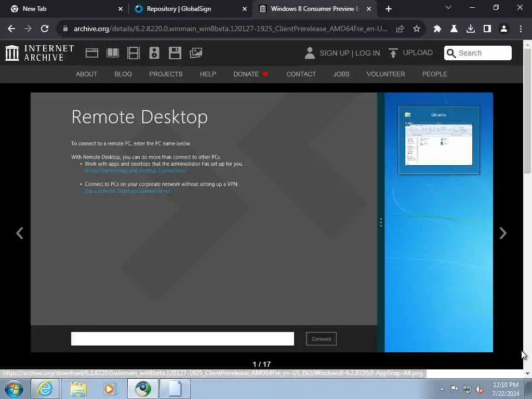
Task: Show the previous image with left chevron
Action: tap(20, 233)
